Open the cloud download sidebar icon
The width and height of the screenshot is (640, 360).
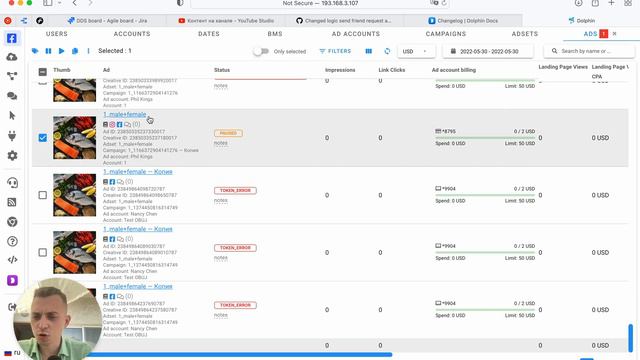pos(12,57)
